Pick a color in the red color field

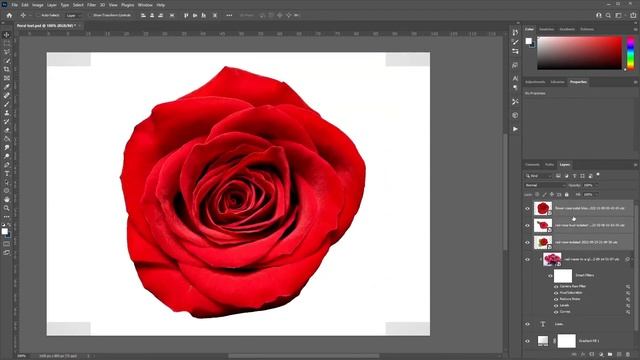coord(579,53)
